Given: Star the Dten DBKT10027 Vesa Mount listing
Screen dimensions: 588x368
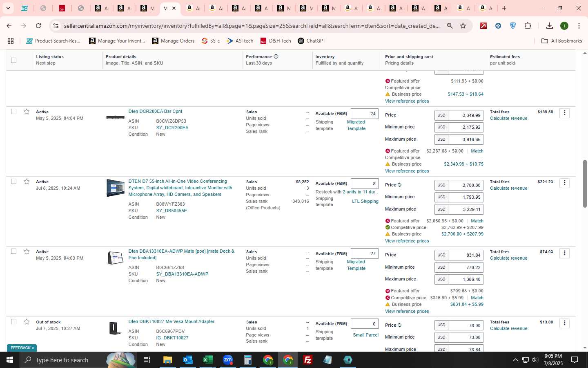Looking at the screenshot, I should [27, 322].
